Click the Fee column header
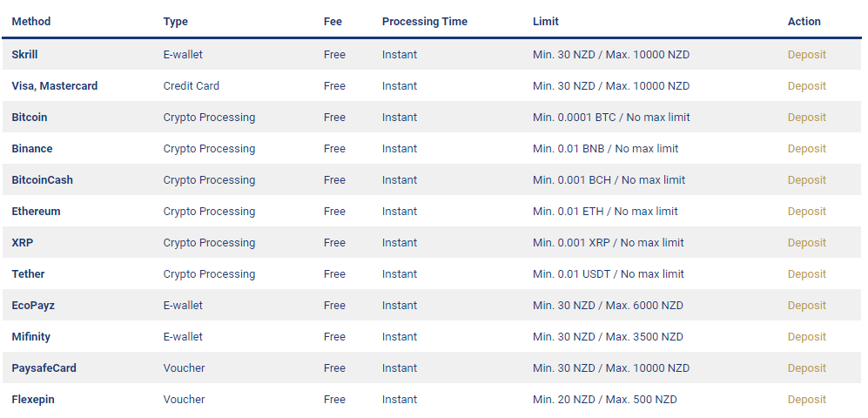Screen dimensions: 868x418 (333, 22)
